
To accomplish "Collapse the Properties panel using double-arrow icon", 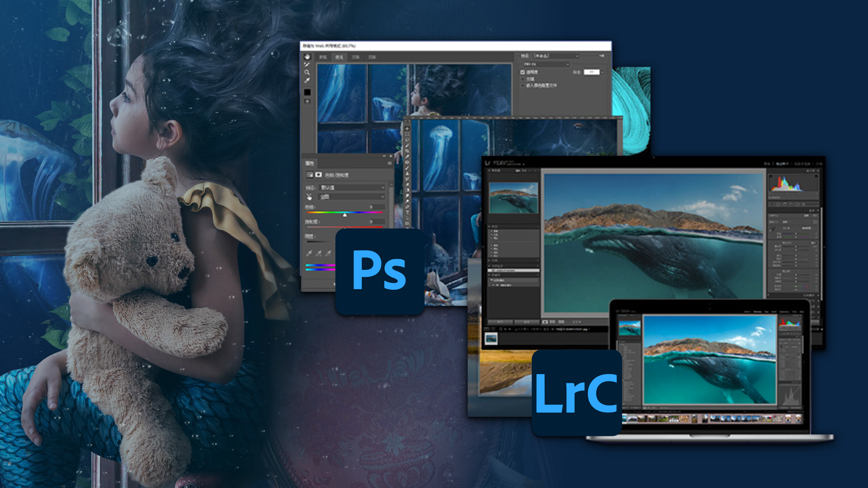I will click(x=384, y=156).
